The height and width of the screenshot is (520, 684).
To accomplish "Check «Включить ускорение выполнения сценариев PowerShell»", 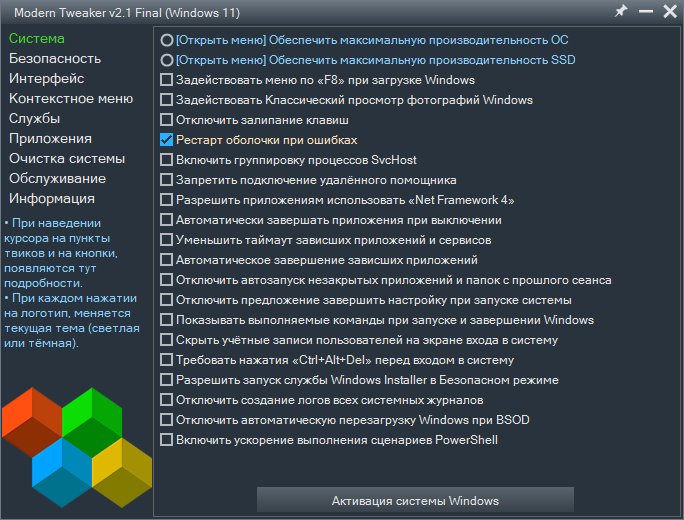I will tap(167, 440).
